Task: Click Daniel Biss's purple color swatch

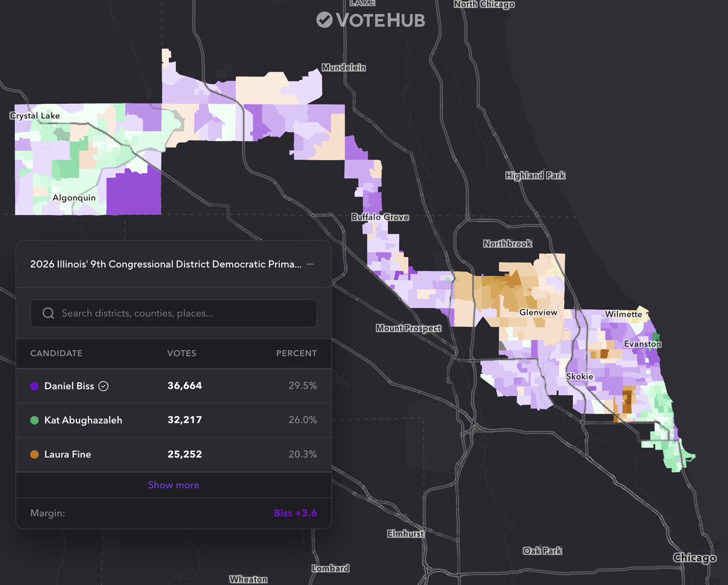Action: coord(35,386)
